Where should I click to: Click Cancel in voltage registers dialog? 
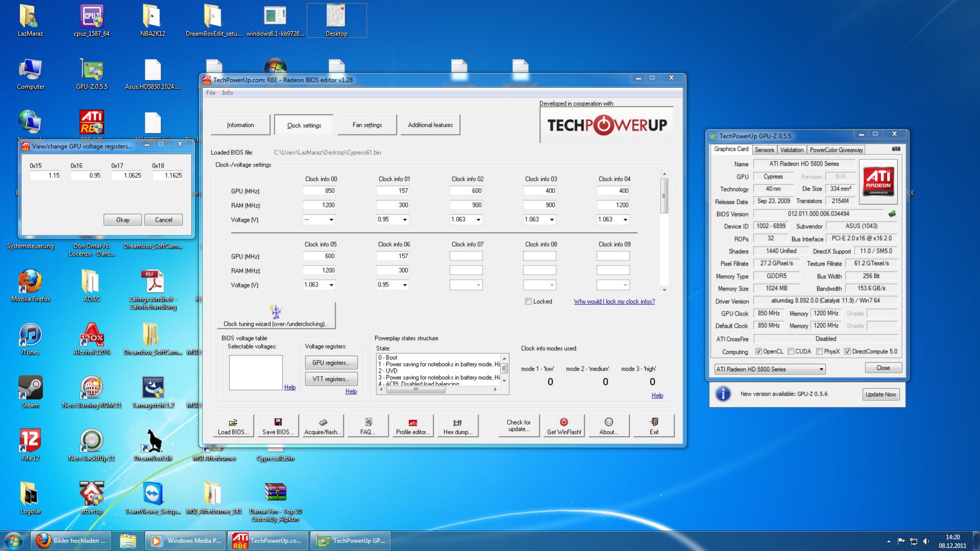[163, 220]
